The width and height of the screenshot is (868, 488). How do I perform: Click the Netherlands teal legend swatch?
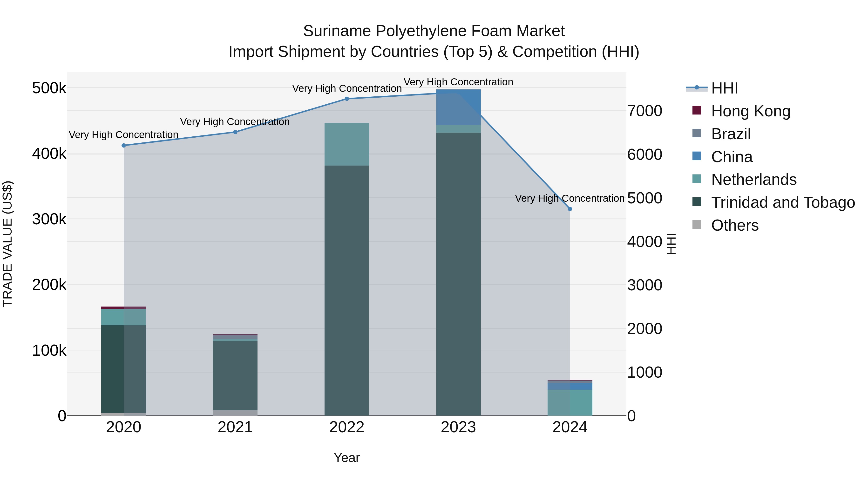(x=697, y=179)
